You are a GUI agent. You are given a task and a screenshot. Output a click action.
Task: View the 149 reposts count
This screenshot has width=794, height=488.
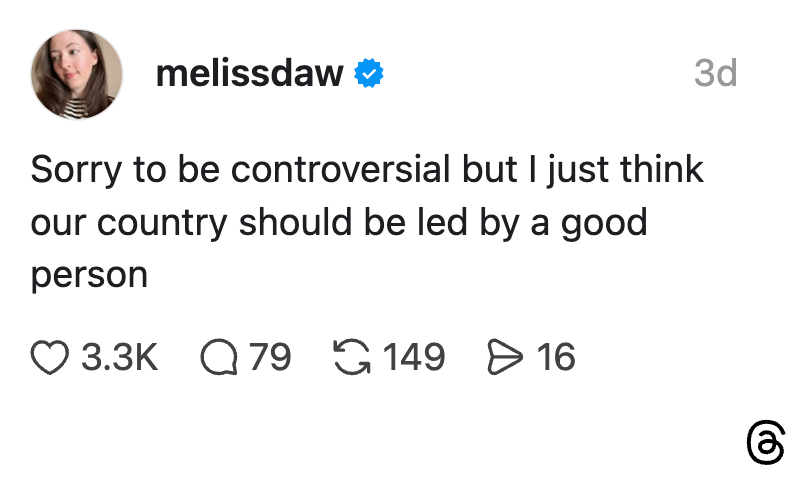tap(414, 357)
